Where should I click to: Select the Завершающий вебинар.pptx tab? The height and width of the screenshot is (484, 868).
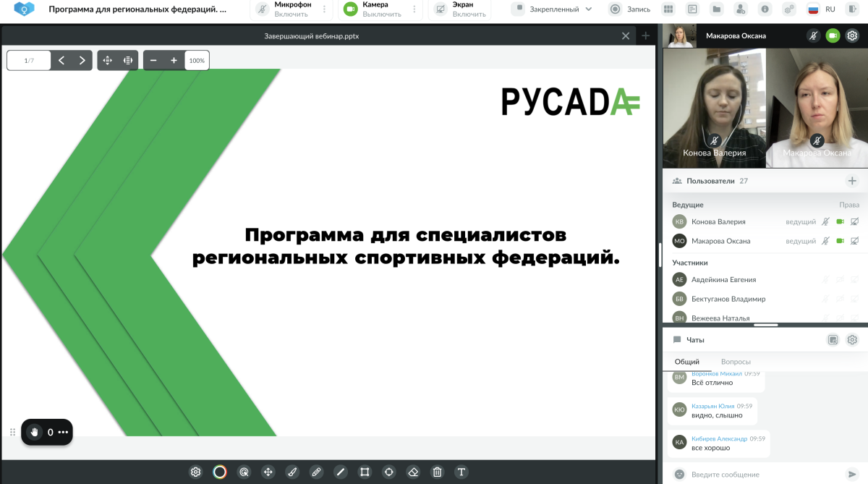[x=312, y=36]
